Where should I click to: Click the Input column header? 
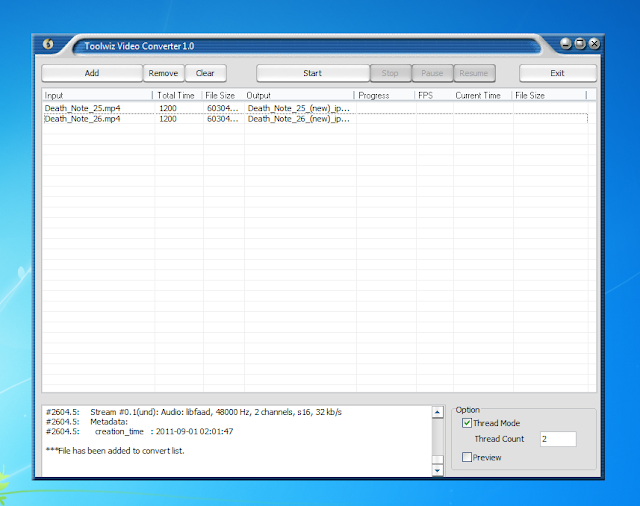tap(98, 95)
